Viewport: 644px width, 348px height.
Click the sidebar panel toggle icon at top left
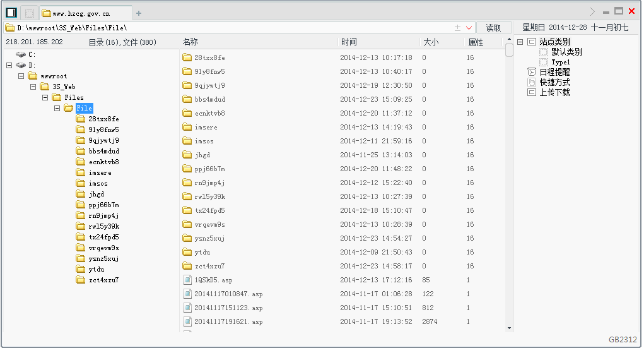coord(11,13)
